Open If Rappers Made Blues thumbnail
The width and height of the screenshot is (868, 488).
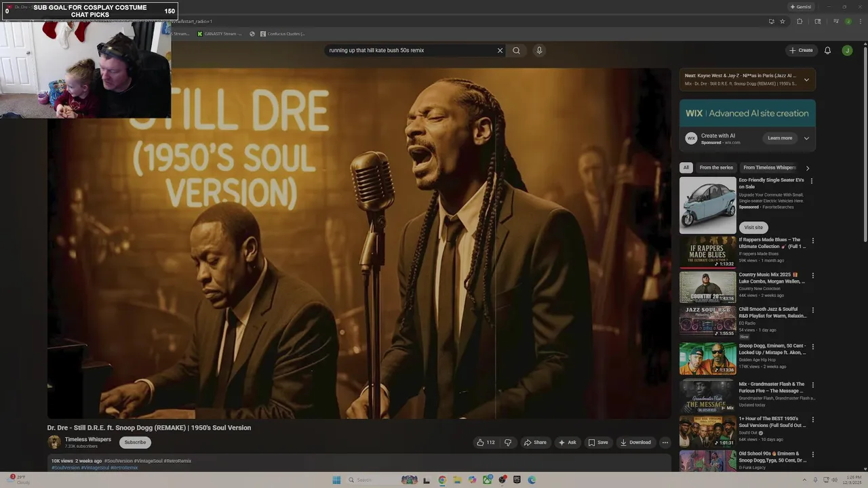coord(707,252)
